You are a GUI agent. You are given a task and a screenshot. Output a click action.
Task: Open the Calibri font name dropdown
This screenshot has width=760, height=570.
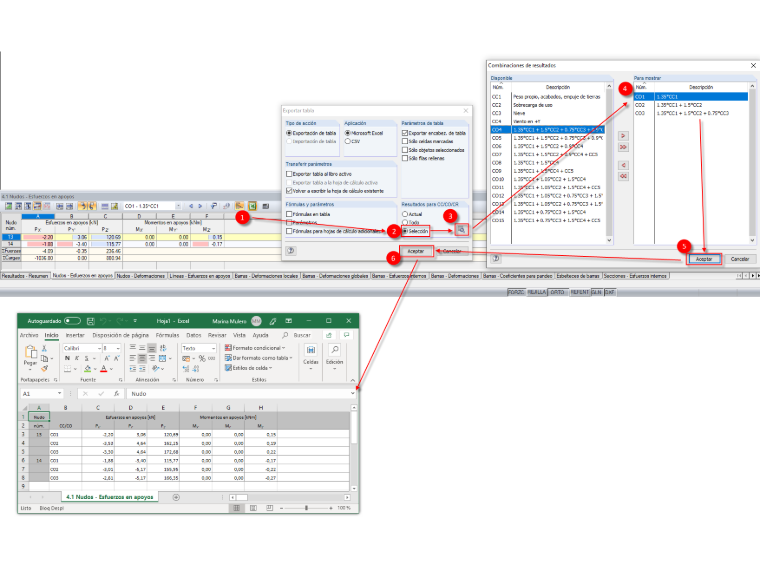pos(99,348)
